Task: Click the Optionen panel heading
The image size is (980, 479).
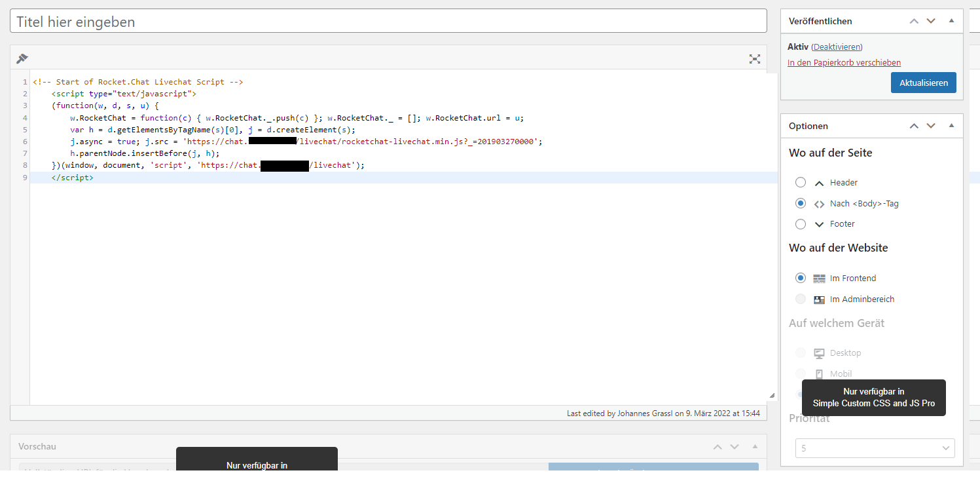Action: pyautogui.click(x=808, y=126)
